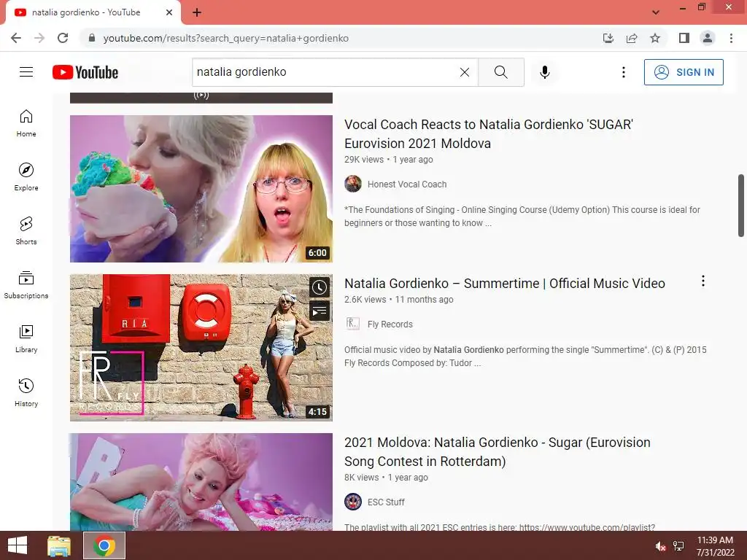Viewport: 747px width, 560px height.
Task: Add Summertime video to queue
Action: pyautogui.click(x=320, y=311)
